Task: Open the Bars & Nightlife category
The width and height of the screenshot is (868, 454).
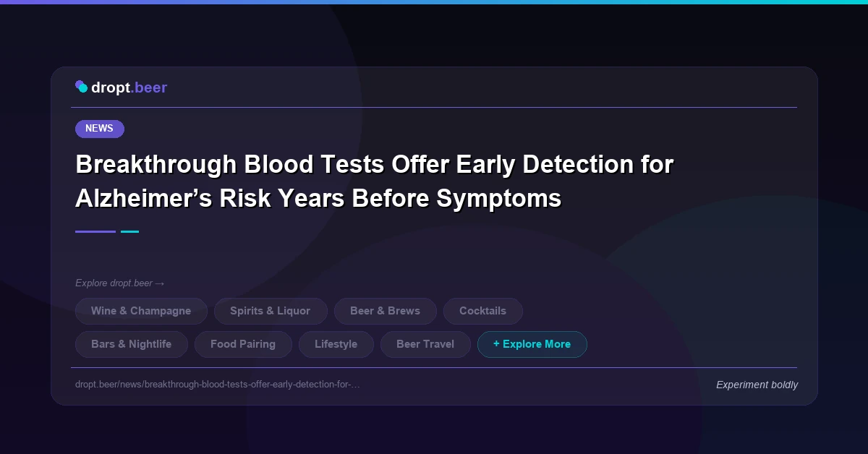Action: click(x=131, y=344)
